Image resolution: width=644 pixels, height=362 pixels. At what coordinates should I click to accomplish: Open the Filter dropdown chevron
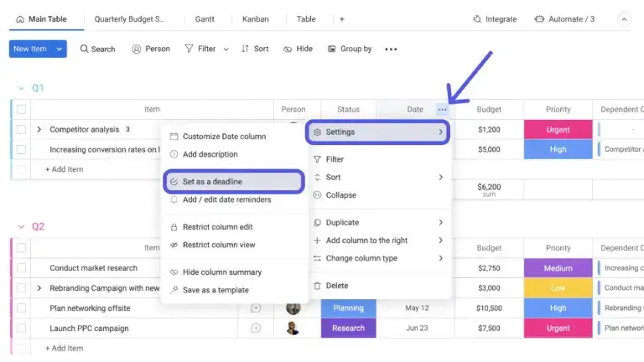[226, 49]
